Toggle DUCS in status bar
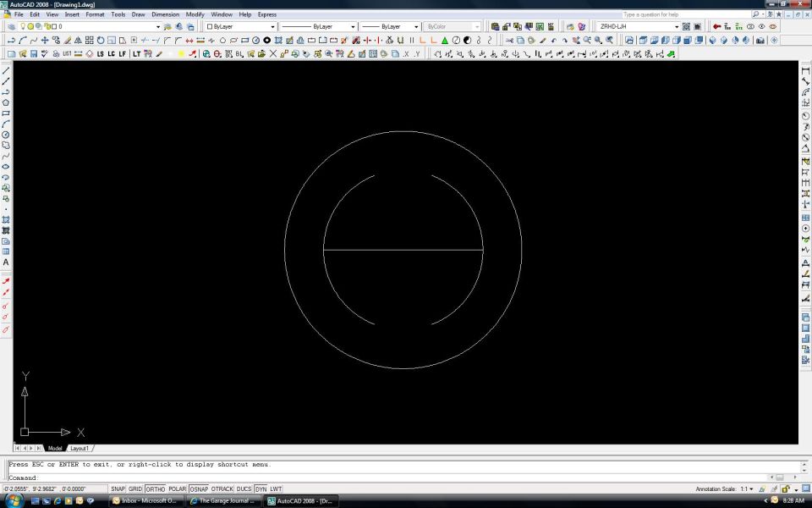Viewport: 812px width, 508px height. pyautogui.click(x=244, y=489)
